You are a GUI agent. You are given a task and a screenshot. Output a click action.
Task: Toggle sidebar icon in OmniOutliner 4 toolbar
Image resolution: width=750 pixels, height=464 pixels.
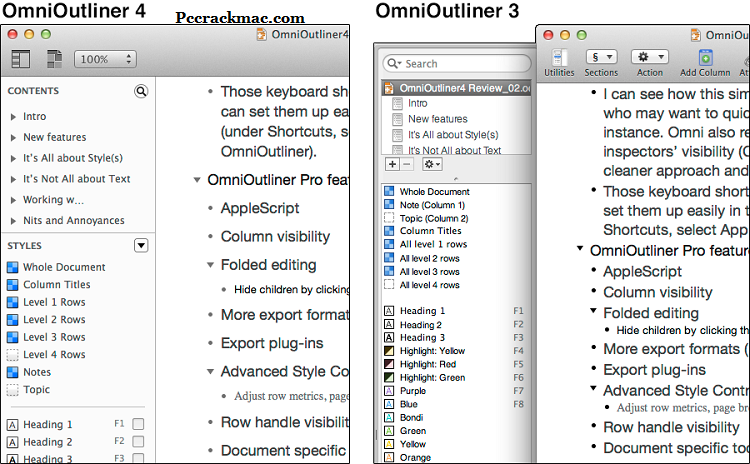(21, 59)
